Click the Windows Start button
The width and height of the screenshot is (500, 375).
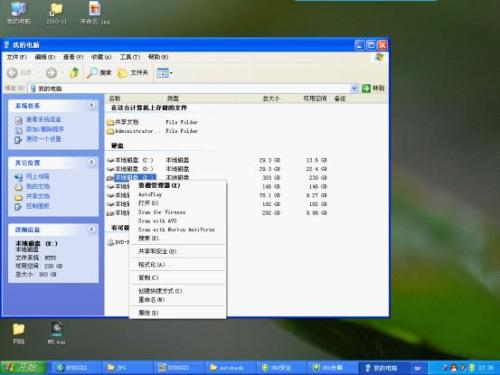(23, 367)
